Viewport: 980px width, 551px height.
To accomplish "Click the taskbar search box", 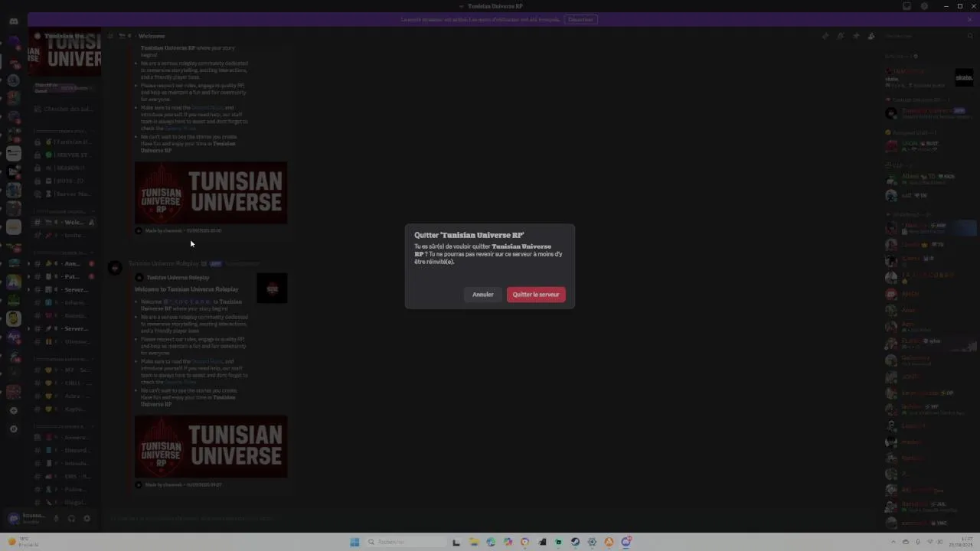I will coord(404,542).
